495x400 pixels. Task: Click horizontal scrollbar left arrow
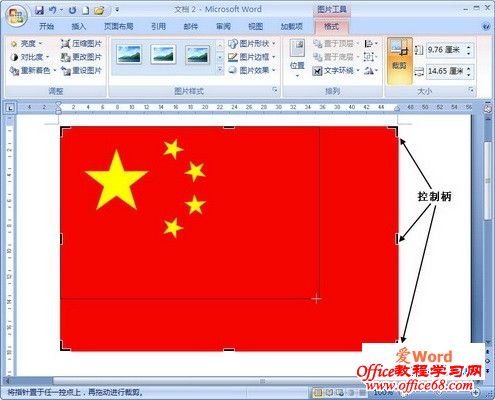coord(7,381)
